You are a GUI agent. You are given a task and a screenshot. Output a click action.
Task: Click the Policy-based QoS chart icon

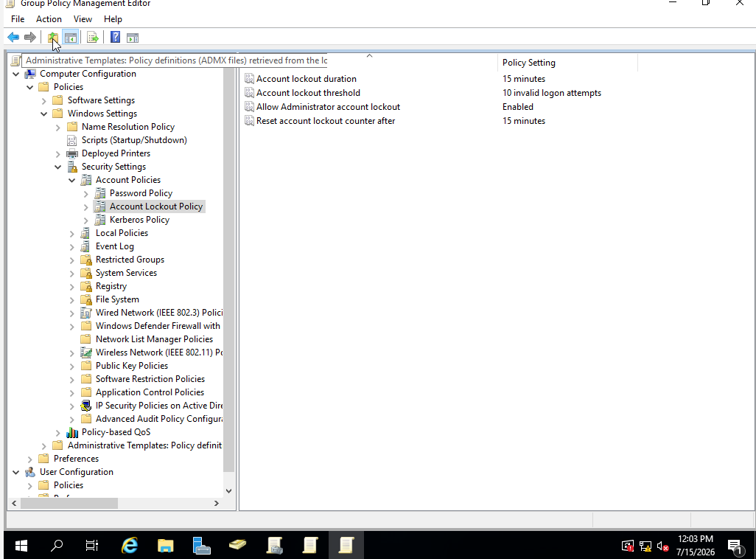click(x=72, y=432)
